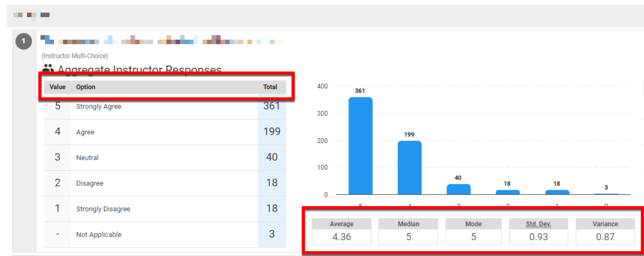
Task: Click the Variance value 0.87
Action: click(605, 237)
